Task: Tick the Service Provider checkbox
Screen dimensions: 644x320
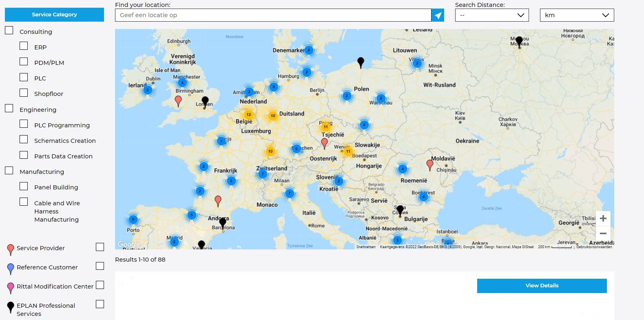Action: [x=100, y=247]
